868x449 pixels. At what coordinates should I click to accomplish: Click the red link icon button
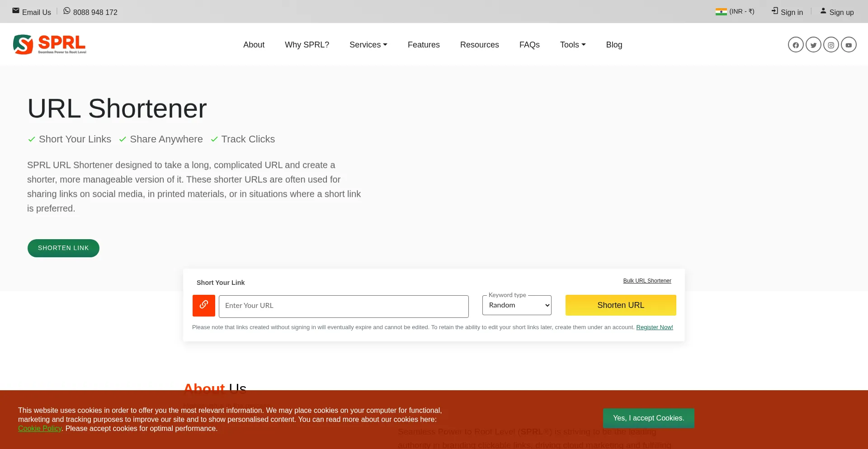(x=204, y=306)
